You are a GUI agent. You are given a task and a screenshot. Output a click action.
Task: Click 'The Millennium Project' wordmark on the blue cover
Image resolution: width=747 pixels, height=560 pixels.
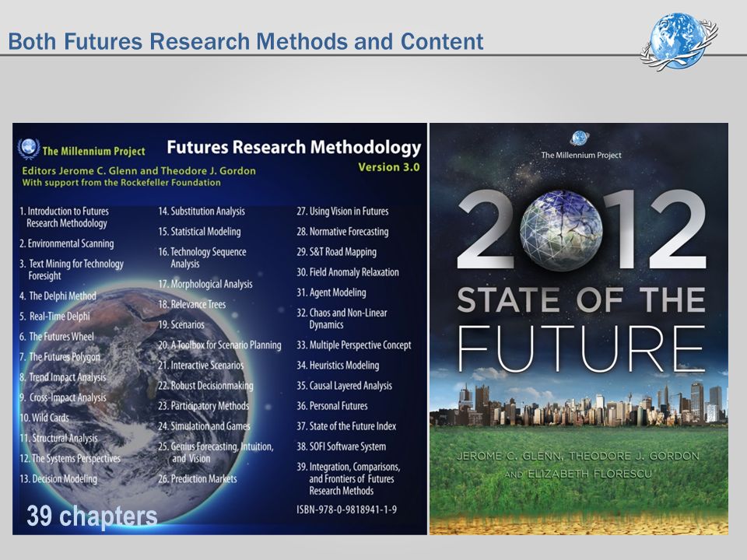point(94,152)
